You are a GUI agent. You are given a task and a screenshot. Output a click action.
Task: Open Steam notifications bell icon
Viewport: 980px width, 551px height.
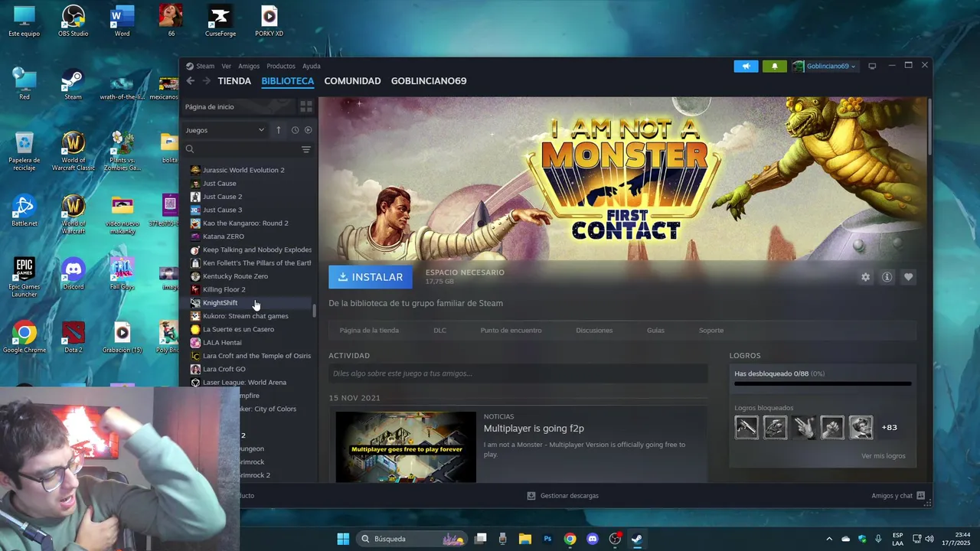[774, 66]
